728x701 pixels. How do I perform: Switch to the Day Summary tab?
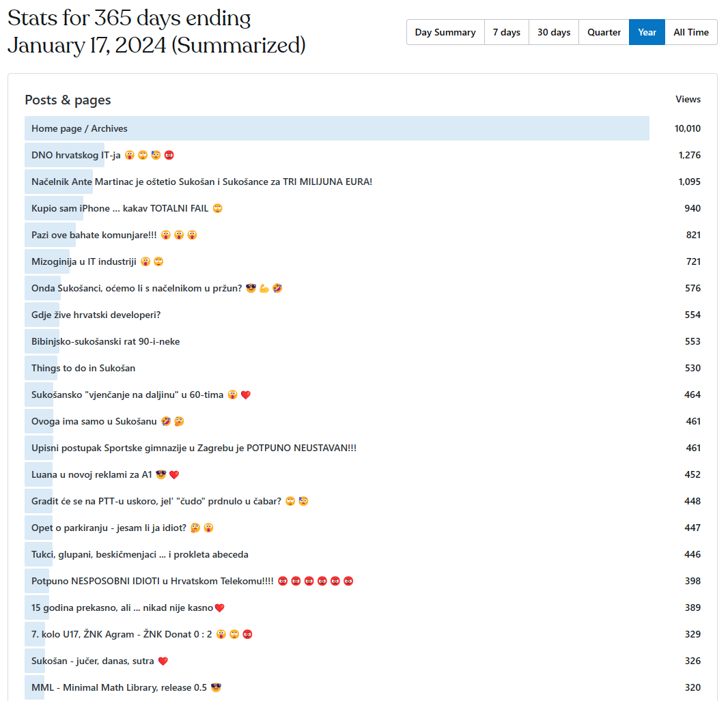[x=445, y=32]
